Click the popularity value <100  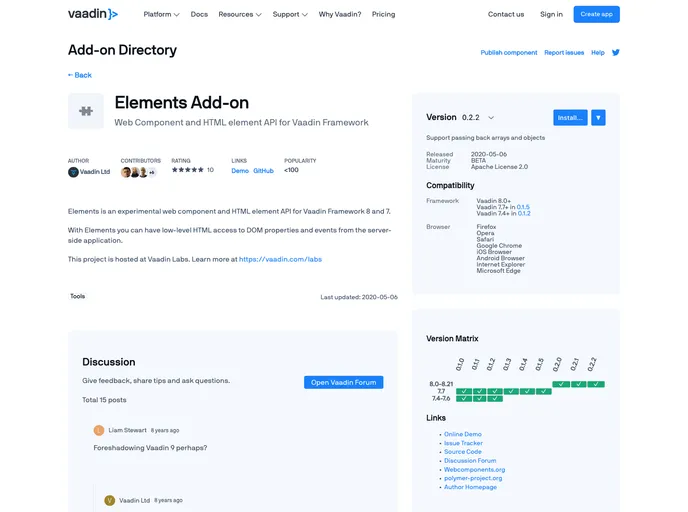click(x=291, y=170)
